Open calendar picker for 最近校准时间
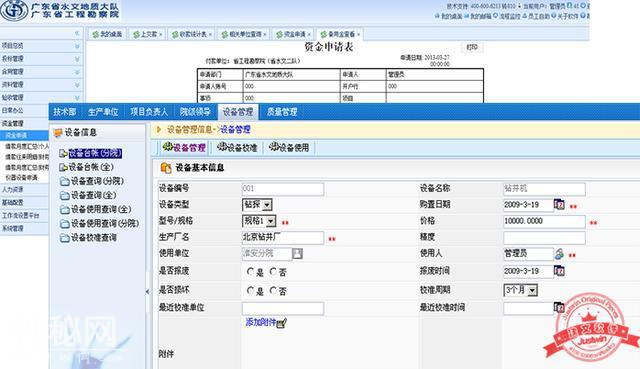This screenshot has width=640, height=369. [x=558, y=307]
